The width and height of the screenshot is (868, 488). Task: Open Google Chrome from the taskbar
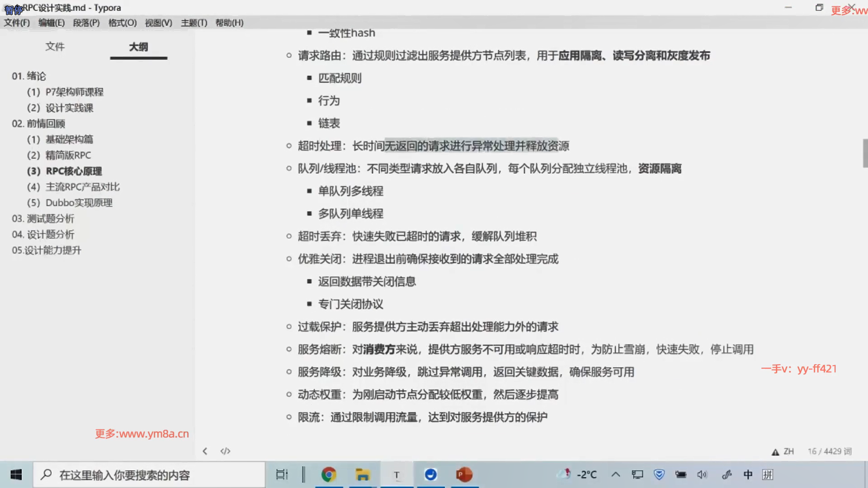[329, 474]
